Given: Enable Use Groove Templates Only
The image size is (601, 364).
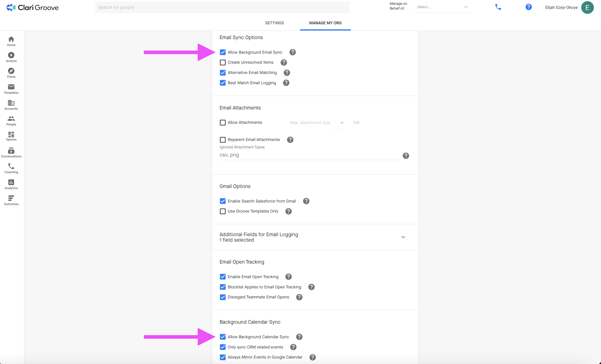Looking at the screenshot, I should pos(223,211).
